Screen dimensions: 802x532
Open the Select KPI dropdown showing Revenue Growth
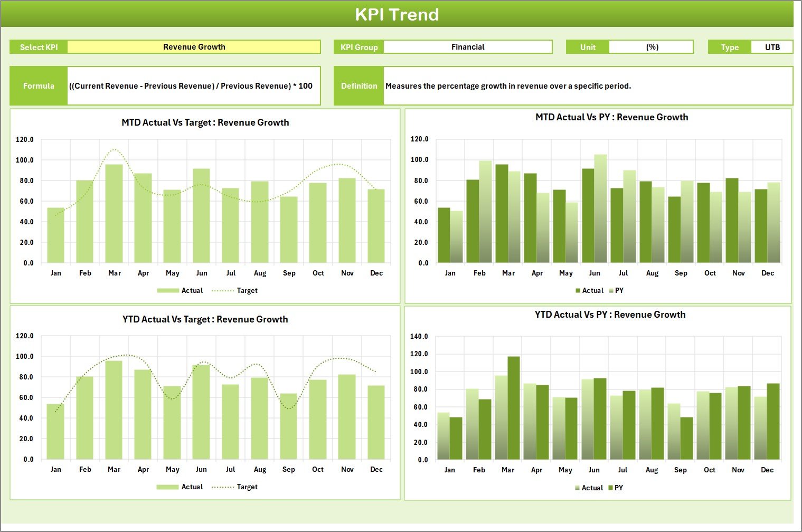[194, 46]
